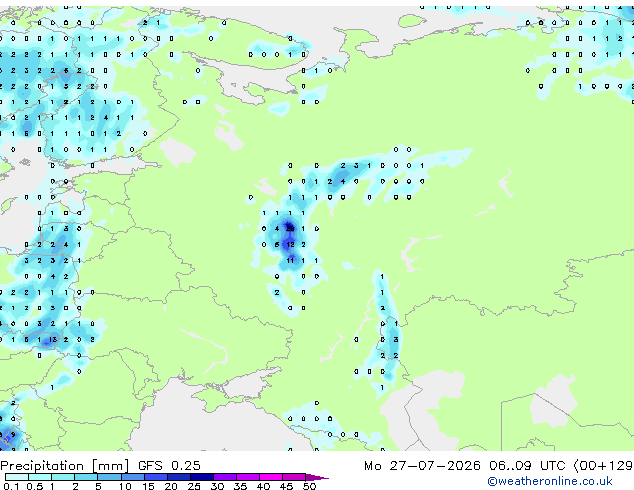This screenshot has height=490, width=634.
Task: Select the 0.1–0.5 mm legend swatch
Action: [x=17, y=477]
